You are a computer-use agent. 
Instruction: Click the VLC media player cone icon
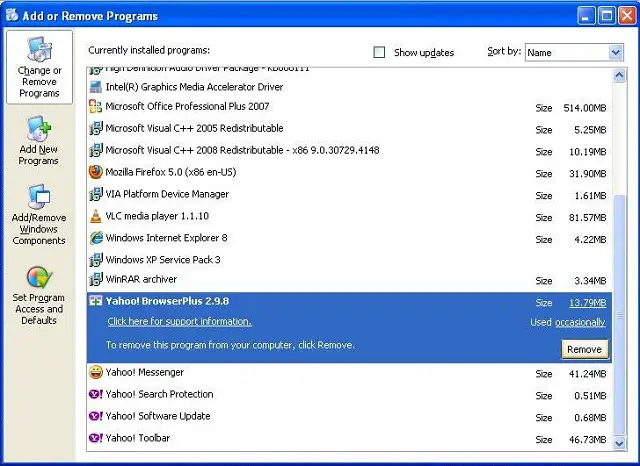[96, 216]
